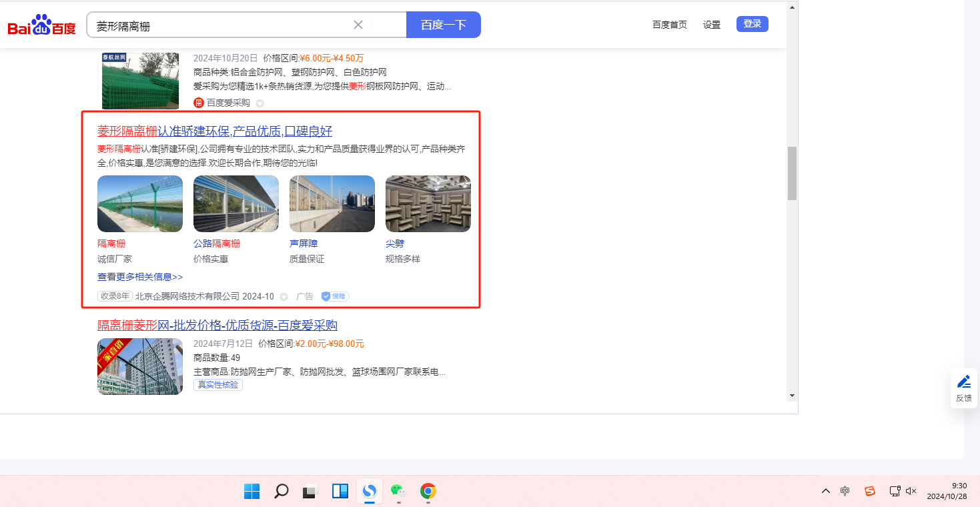Open the 百度首页 link
This screenshot has height=507, width=980.
tap(669, 25)
